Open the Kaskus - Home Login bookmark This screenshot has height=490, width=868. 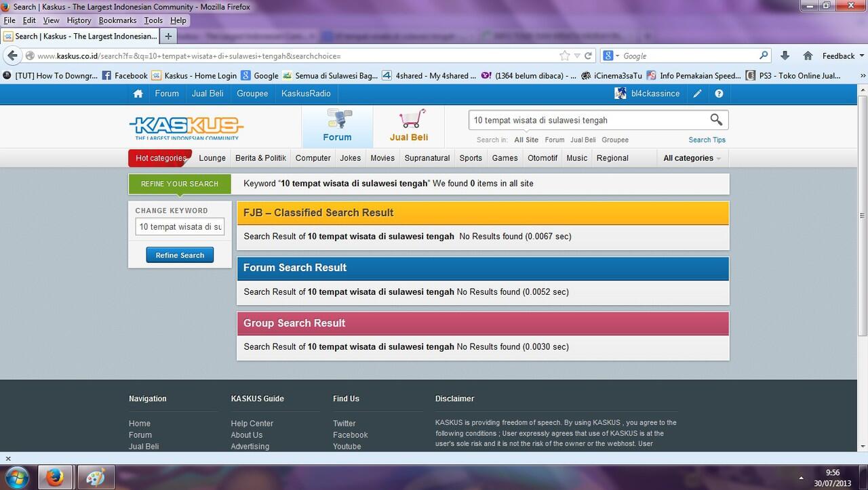(195, 75)
